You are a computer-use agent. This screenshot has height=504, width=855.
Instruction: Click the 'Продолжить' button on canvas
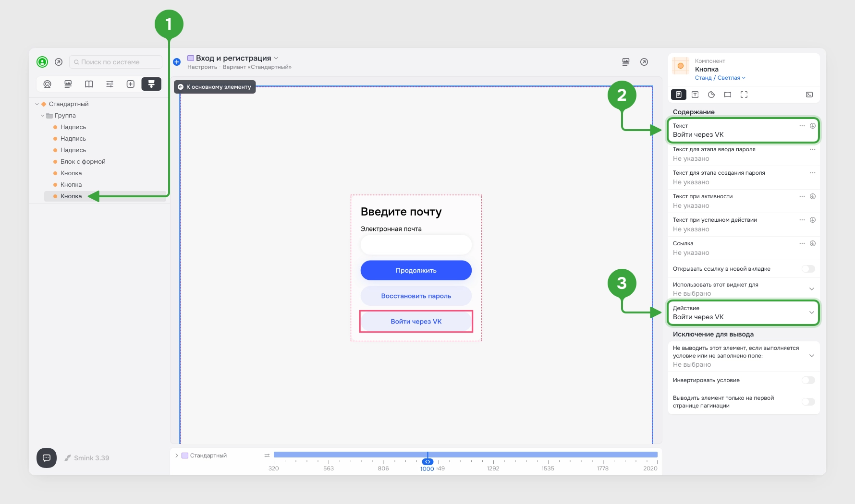[x=416, y=270]
